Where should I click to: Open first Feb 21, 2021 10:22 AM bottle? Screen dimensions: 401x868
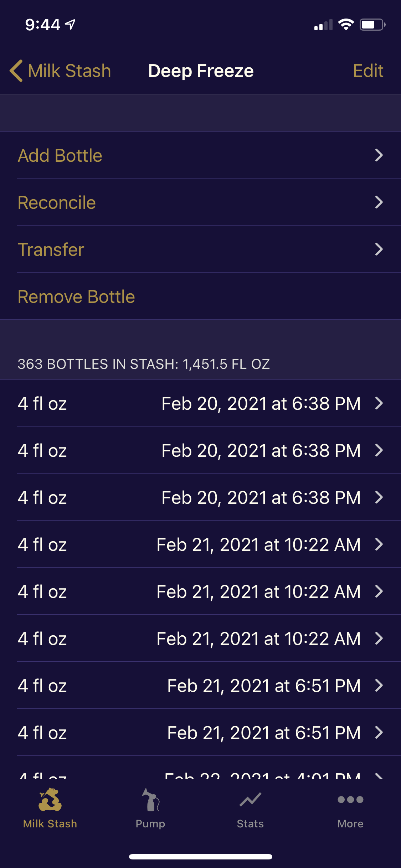point(200,544)
